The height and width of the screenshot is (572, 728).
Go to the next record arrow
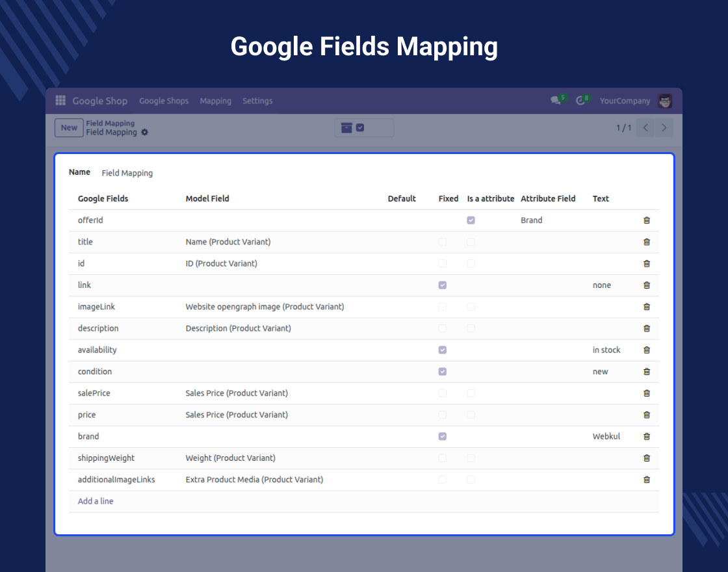[664, 127]
